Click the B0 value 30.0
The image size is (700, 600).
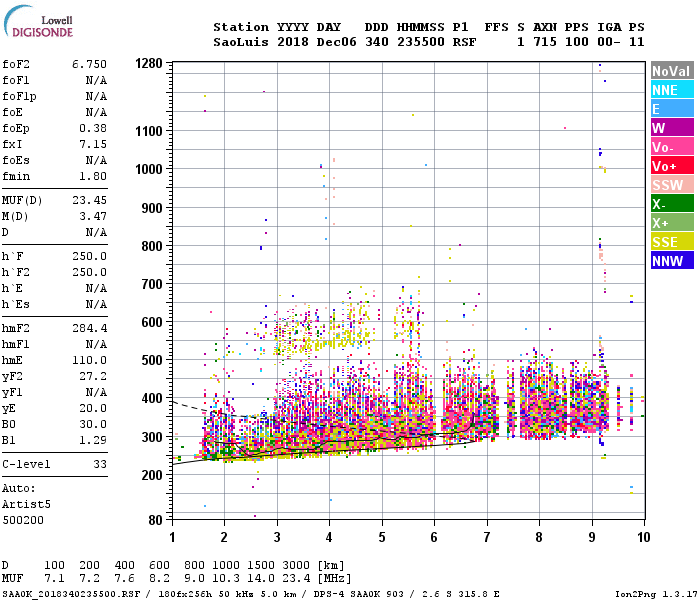93,424
